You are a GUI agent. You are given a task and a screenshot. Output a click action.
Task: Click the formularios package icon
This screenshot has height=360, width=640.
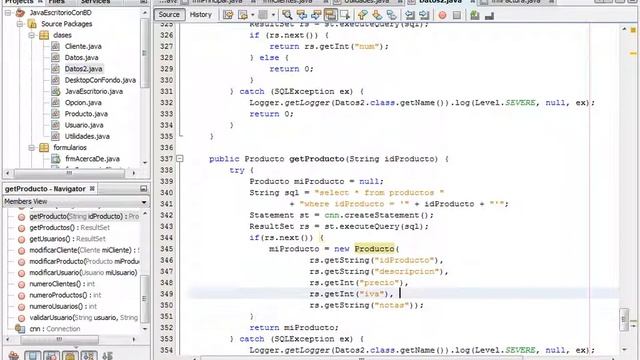[44, 148]
